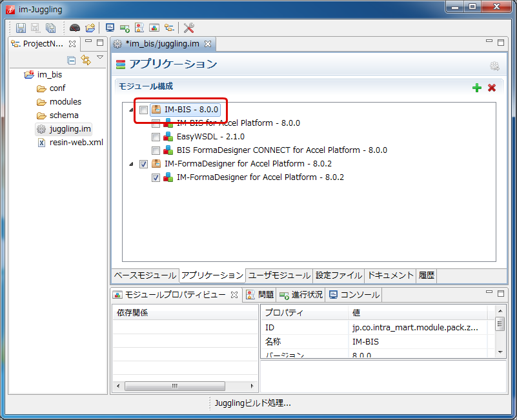Click the 依存関係 horizontal scrollbar thumb
The image size is (517, 420).
point(175,386)
